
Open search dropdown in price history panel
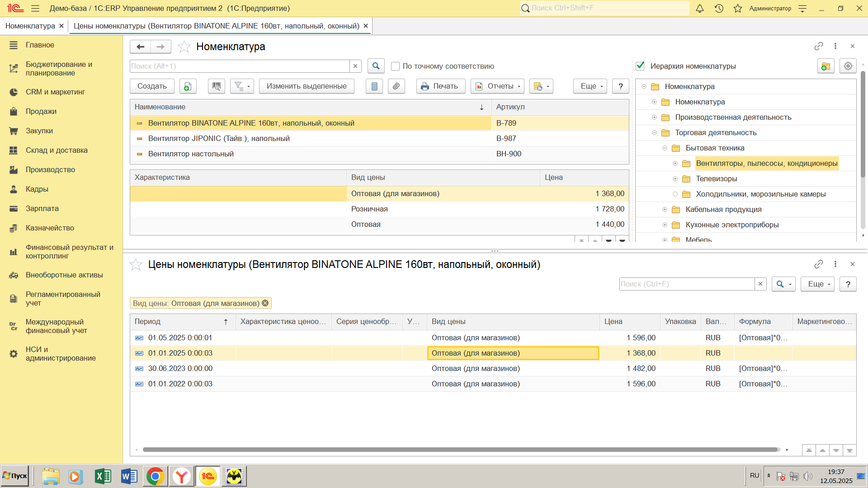pyautogui.click(x=783, y=284)
